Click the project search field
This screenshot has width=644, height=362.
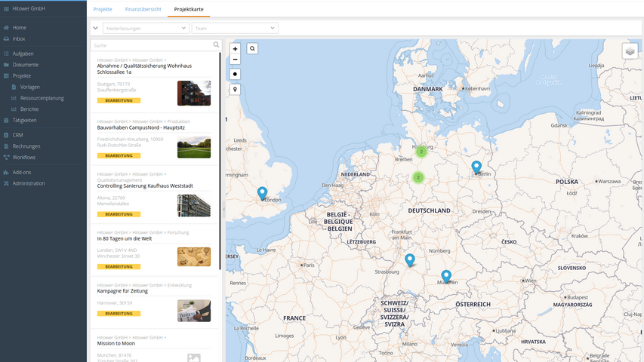tap(151, 45)
